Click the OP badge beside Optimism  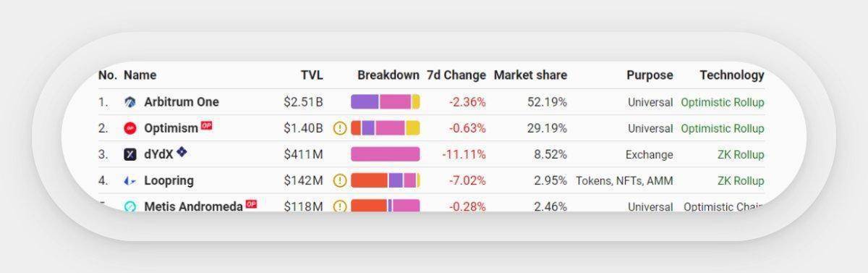[206, 125]
